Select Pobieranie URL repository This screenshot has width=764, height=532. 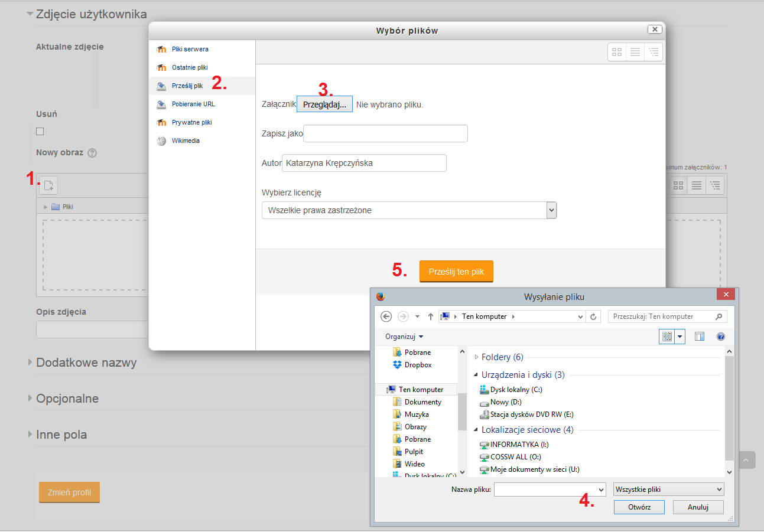coord(202,104)
